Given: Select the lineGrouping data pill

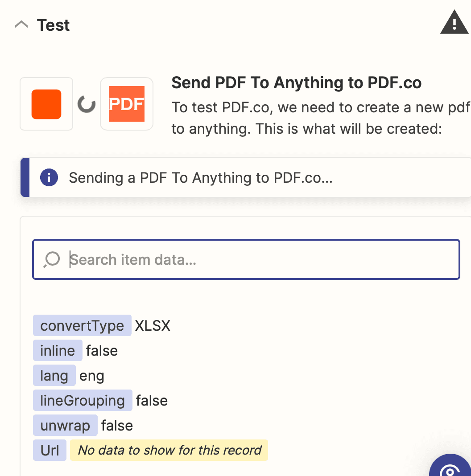Looking at the screenshot, I should point(83,400).
